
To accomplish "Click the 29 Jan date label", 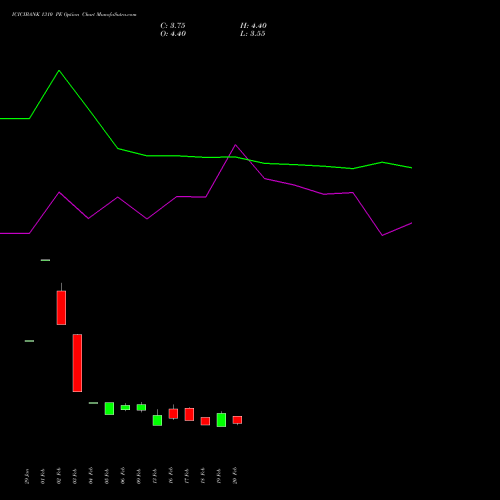I will pyautogui.click(x=27, y=476).
